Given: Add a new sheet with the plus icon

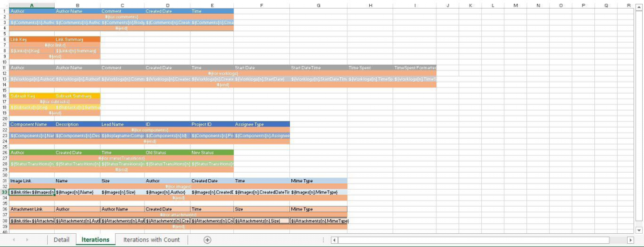Looking at the screenshot, I should (208, 240).
